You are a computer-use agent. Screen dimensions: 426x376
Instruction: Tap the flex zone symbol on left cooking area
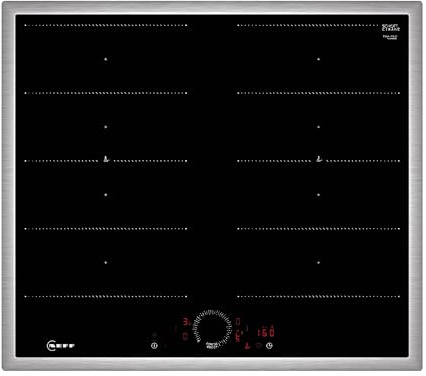click(106, 159)
